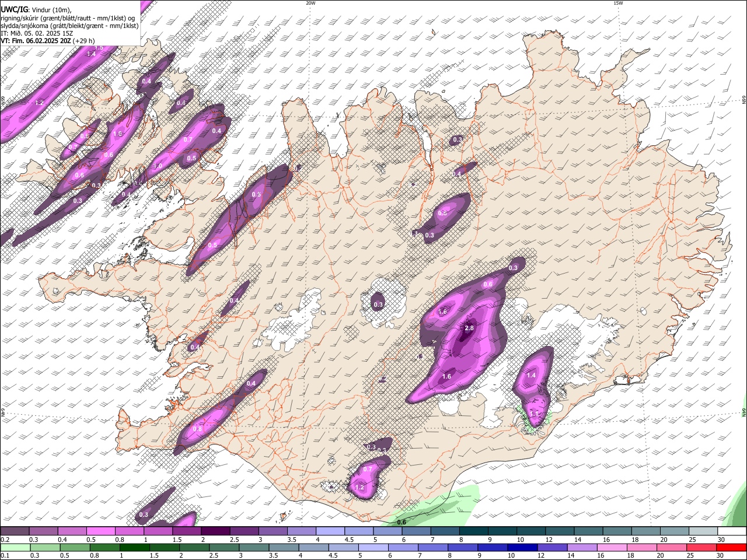Click lower legend swatch between 7 and 8

[432, 548]
